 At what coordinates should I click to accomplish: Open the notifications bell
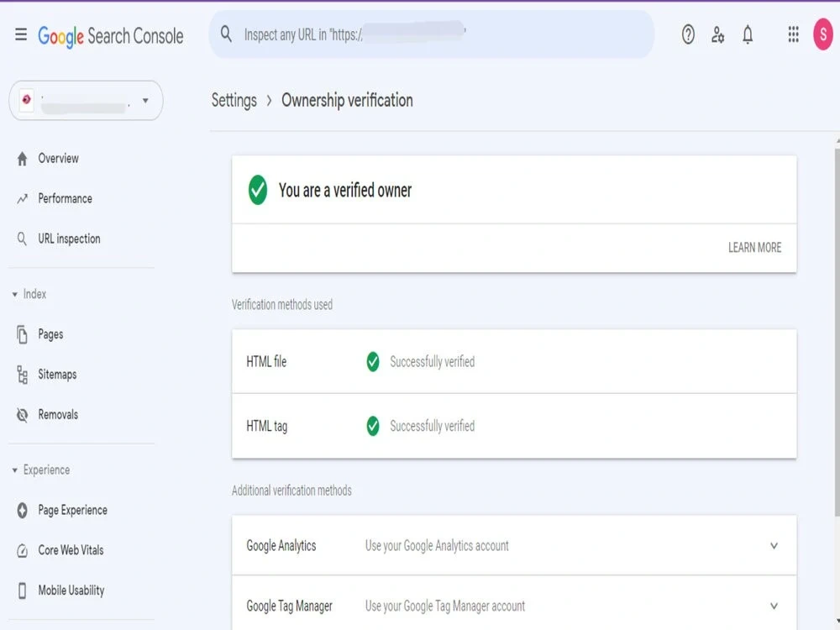tap(748, 34)
